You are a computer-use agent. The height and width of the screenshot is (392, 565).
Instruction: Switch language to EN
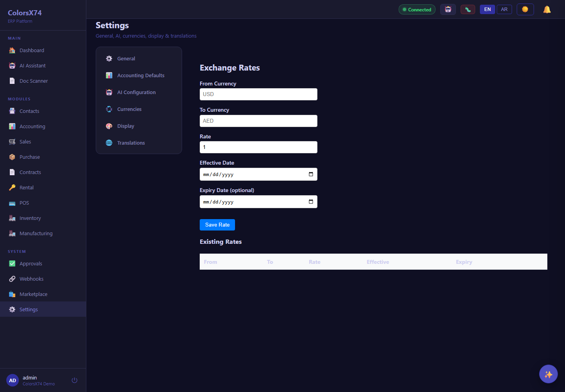pyautogui.click(x=487, y=9)
